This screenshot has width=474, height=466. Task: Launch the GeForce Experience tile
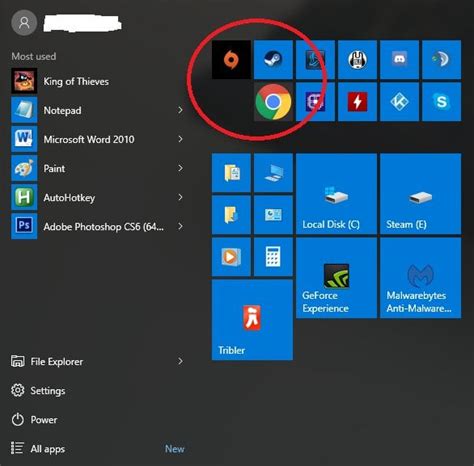(336, 278)
